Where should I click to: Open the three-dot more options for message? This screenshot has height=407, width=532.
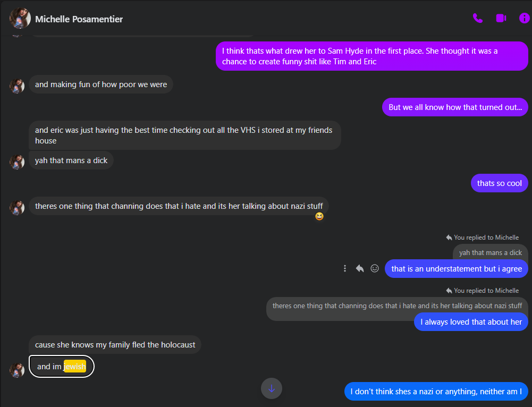click(x=345, y=269)
